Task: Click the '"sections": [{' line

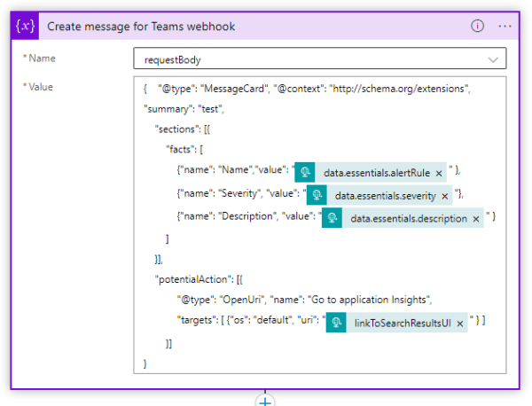Action: click(183, 129)
